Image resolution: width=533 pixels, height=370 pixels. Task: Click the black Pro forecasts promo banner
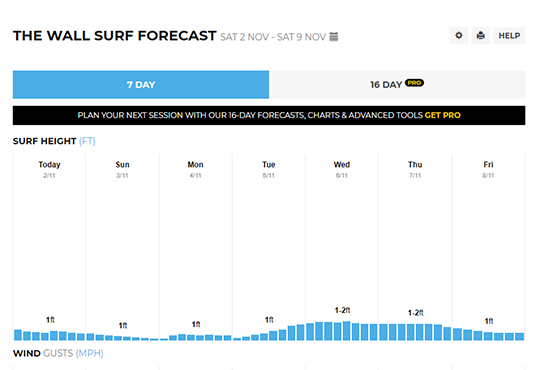tap(269, 115)
